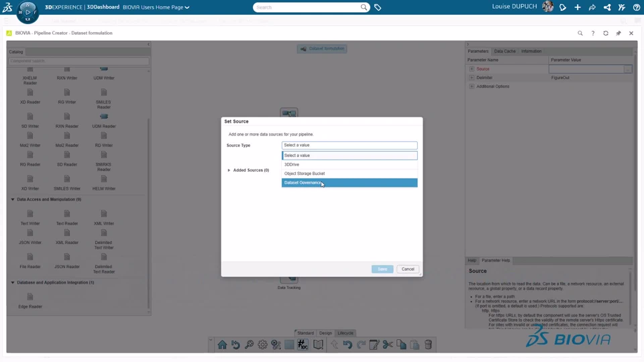Expand Additional Options parameter row
The width and height of the screenshot is (644, 362).
tap(472, 86)
